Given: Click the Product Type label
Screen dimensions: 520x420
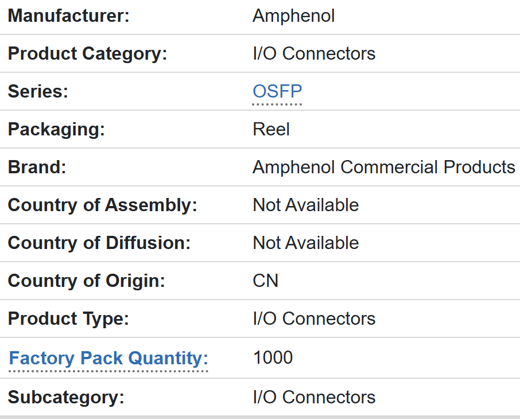Looking at the screenshot, I should click(x=68, y=319).
